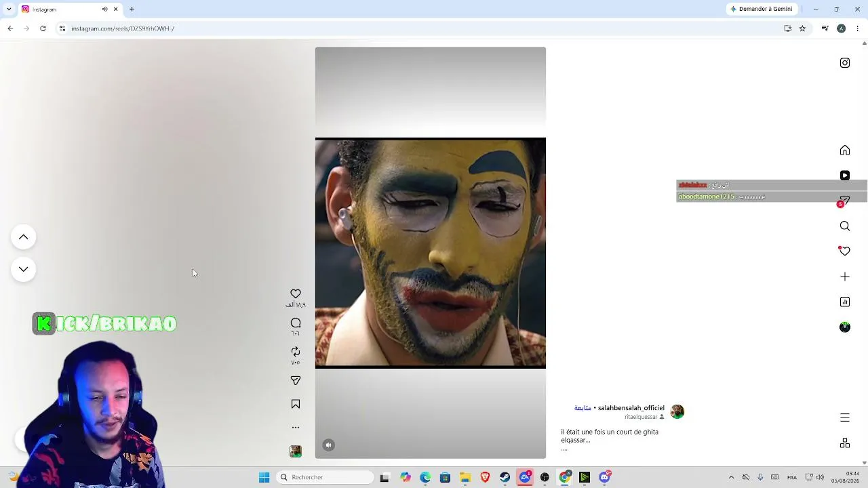This screenshot has width=868, height=488.
Task: Repost the reel
Action: tap(296, 352)
